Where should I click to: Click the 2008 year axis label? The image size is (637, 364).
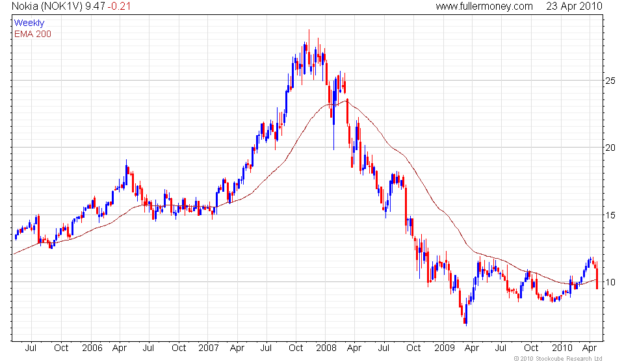(x=326, y=348)
